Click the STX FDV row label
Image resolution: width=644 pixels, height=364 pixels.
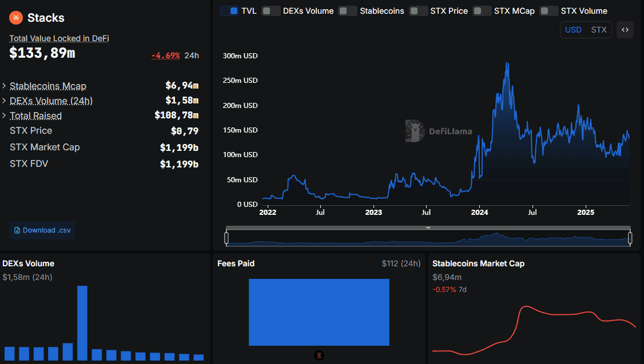click(x=29, y=164)
